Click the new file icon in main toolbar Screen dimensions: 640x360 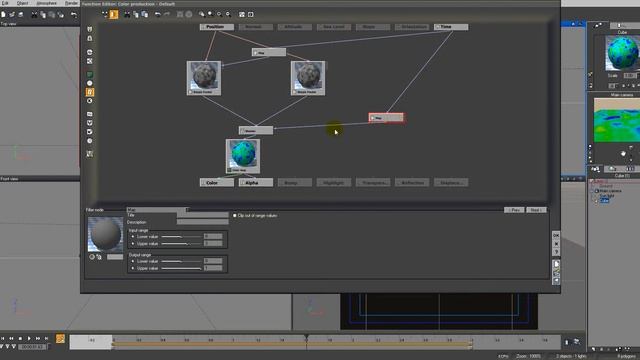pos(3,15)
